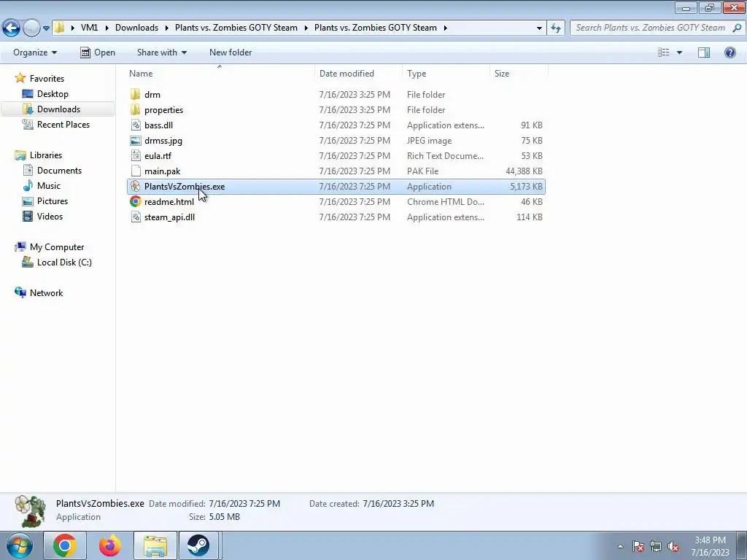Select the drm folder icon
Image resolution: width=747 pixels, height=560 pixels.
(135, 94)
